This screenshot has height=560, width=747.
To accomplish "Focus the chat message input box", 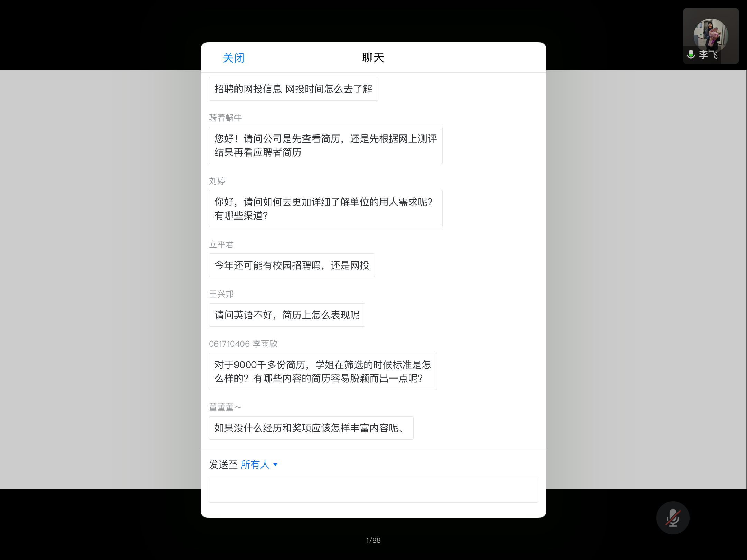I will [x=373, y=490].
